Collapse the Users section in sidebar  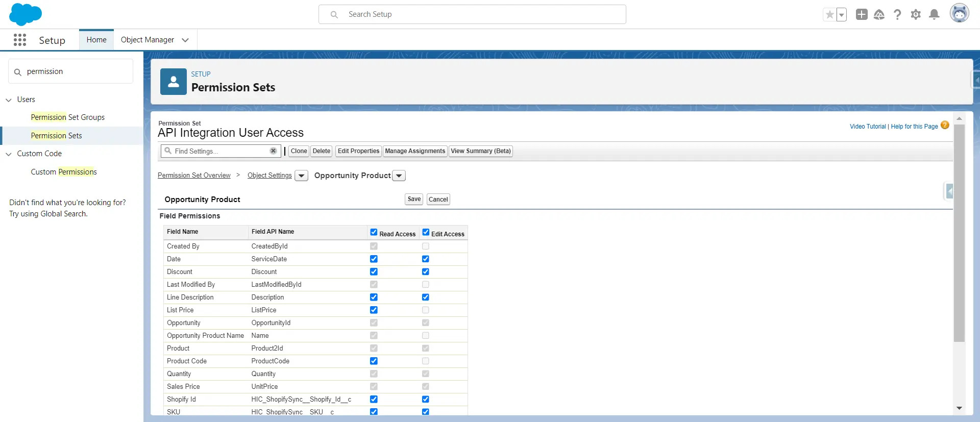click(x=9, y=100)
